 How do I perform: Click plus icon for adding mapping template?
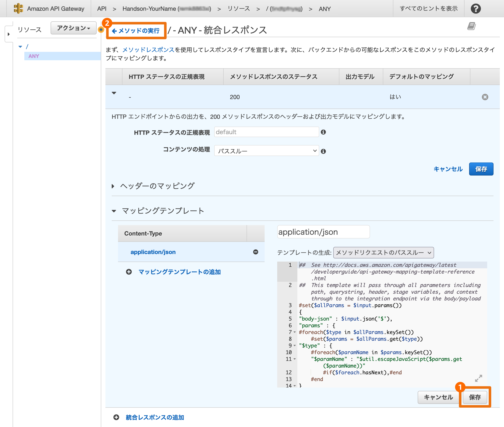pyautogui.click(x=129, y=272)
